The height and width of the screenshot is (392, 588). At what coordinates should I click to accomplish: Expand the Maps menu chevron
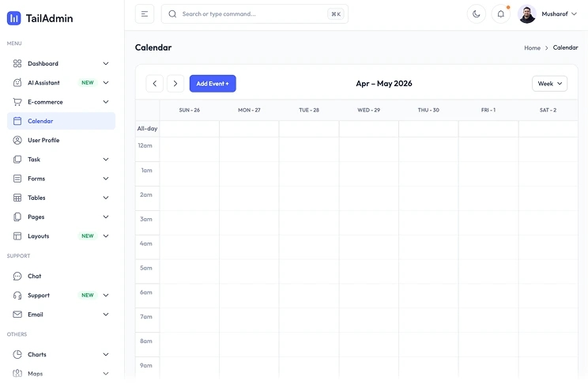(106, 373)
